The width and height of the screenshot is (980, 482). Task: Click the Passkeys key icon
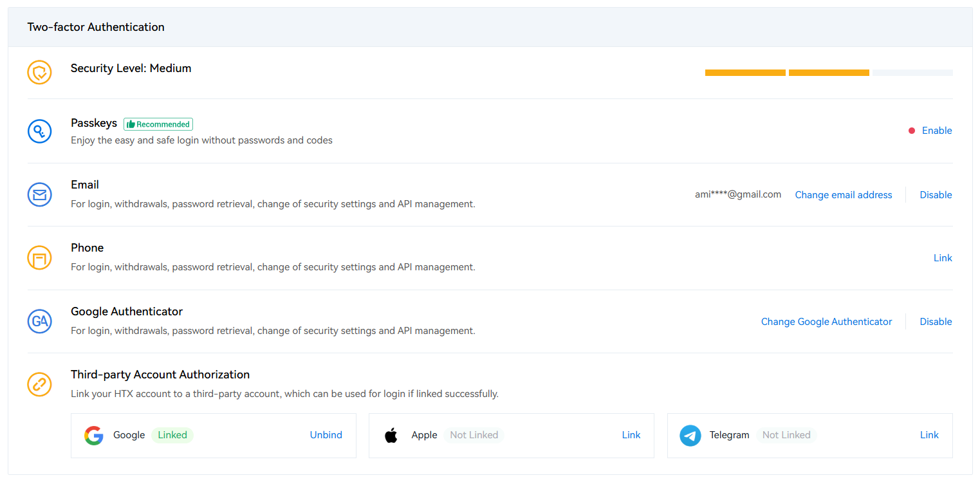[39, 131]
